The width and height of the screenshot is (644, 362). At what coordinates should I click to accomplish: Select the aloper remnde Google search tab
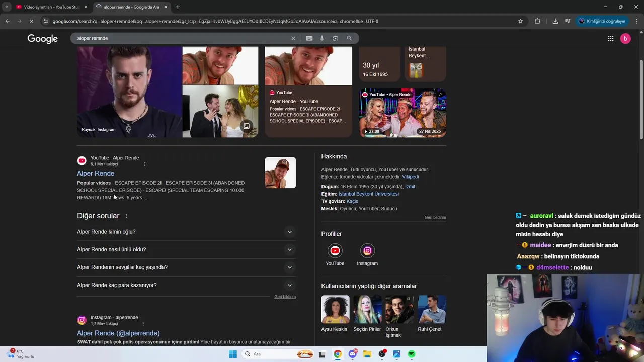click(131, 7)
